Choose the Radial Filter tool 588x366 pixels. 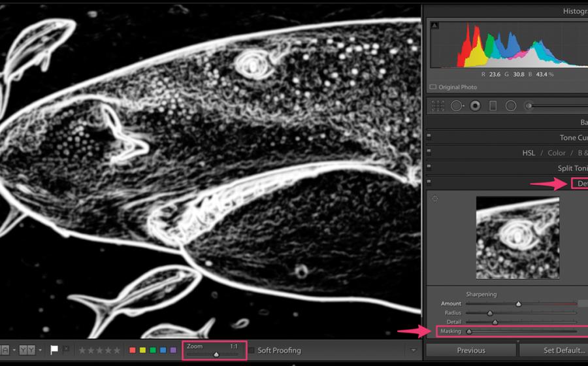[511, 106]
